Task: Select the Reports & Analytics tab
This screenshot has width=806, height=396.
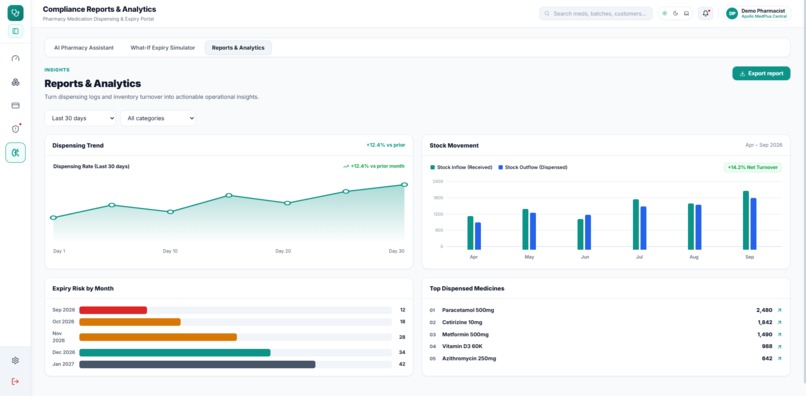Action: [x=238, y=48]
